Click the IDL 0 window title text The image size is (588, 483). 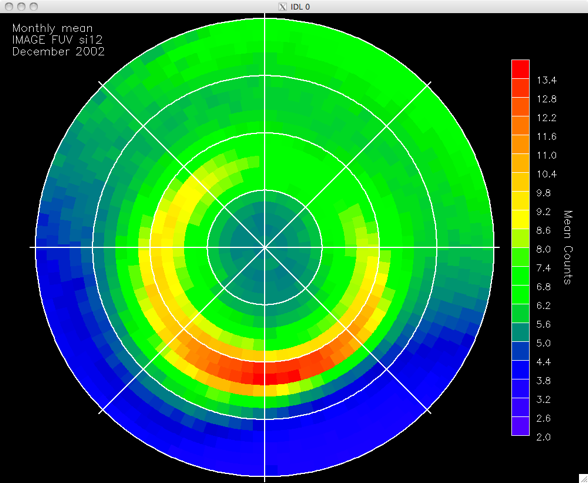(300, 7)
